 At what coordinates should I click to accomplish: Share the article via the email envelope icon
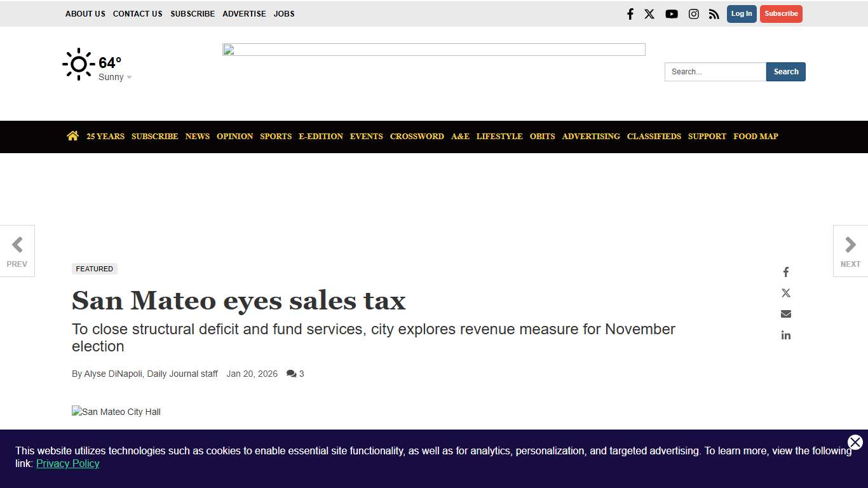(785, 313)
